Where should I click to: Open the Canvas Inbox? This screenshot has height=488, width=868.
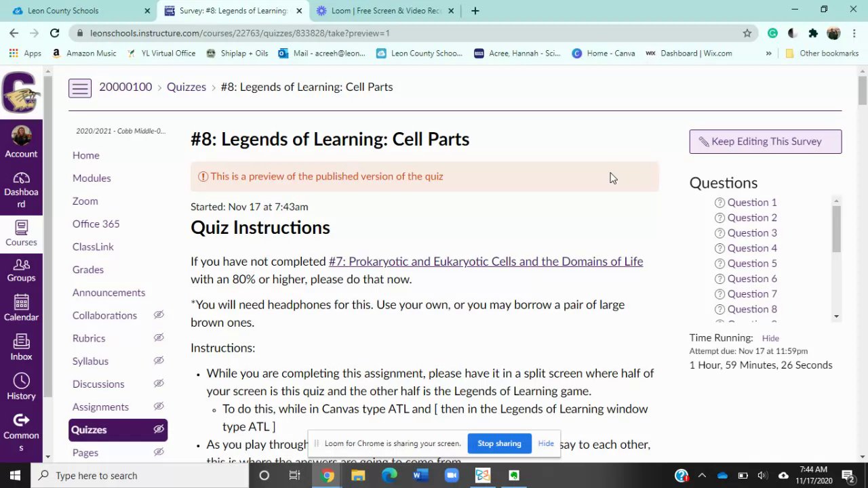point(21,347)
